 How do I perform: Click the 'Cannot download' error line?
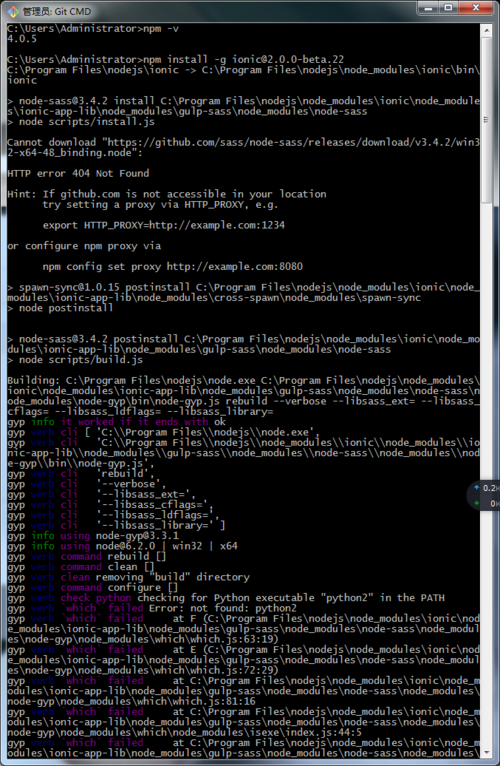(243, 142)
